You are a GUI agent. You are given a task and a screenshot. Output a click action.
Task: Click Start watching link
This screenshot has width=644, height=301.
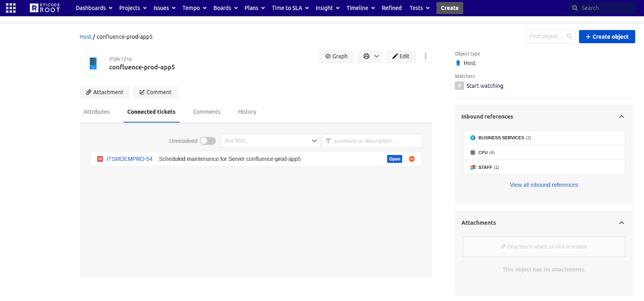[x=485, y=86]
